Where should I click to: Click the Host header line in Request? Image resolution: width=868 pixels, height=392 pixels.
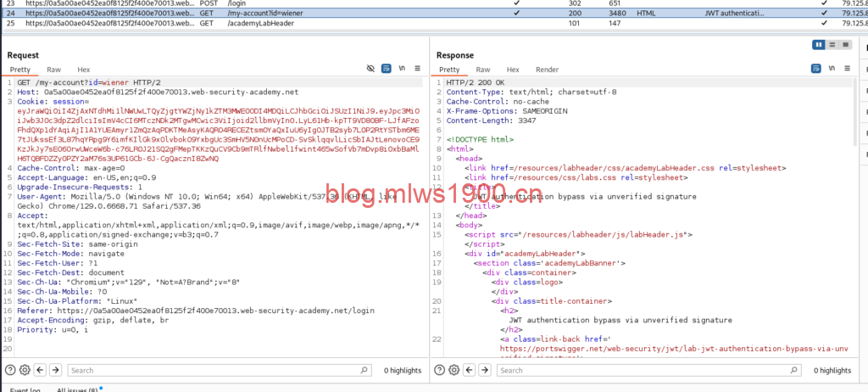pyautogui.click(x=158, y=92)
